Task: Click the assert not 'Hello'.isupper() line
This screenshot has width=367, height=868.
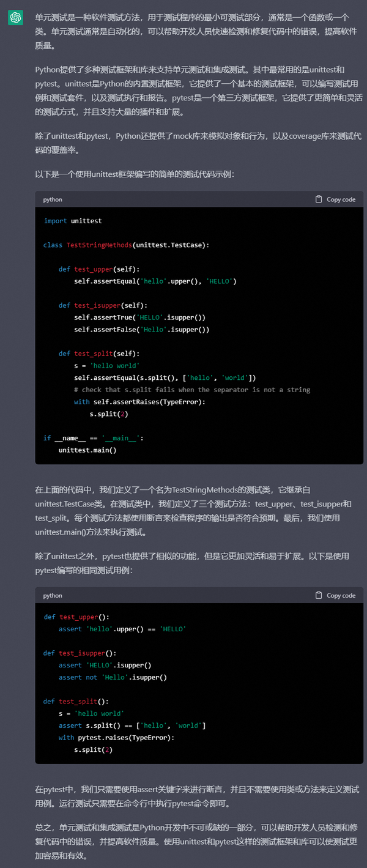Action: 113,677
